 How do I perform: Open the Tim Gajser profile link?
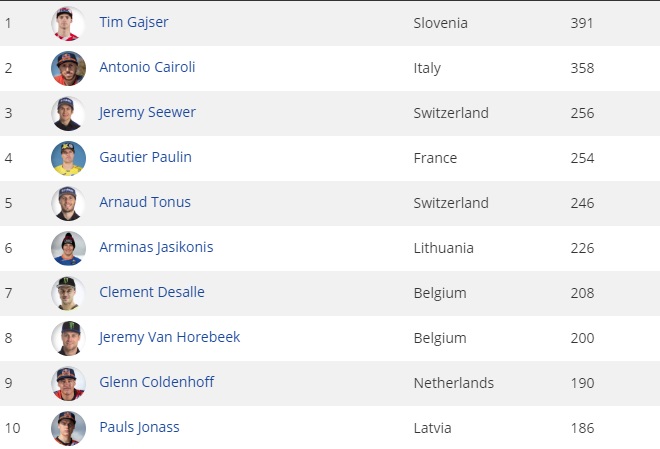coord(131,22)
